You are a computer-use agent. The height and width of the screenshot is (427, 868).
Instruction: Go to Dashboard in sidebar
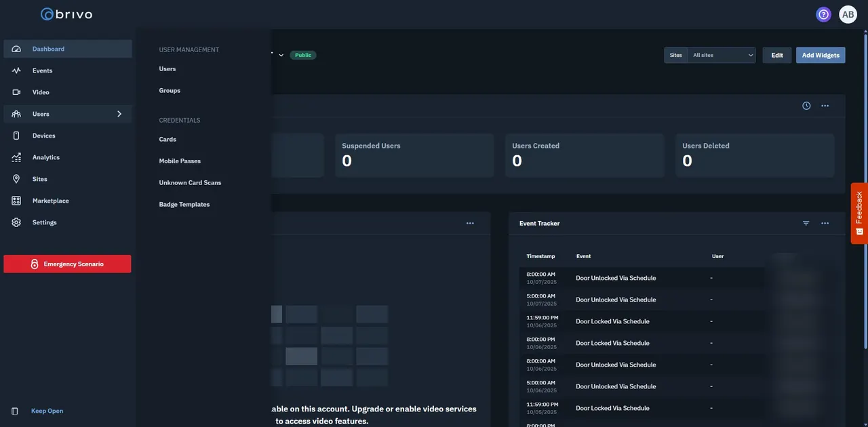click(68, 49)
